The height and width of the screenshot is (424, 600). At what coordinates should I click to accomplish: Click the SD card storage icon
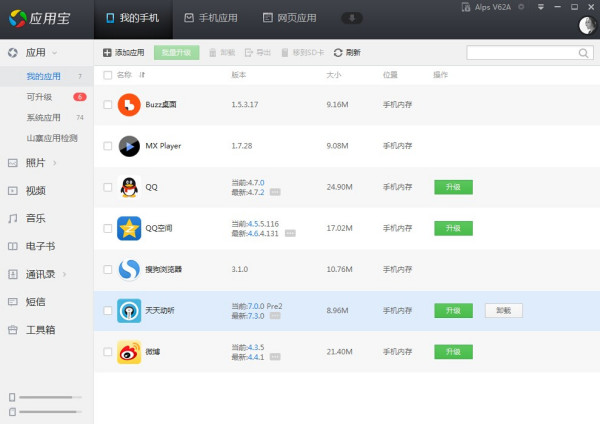click(x=12, y=412)
